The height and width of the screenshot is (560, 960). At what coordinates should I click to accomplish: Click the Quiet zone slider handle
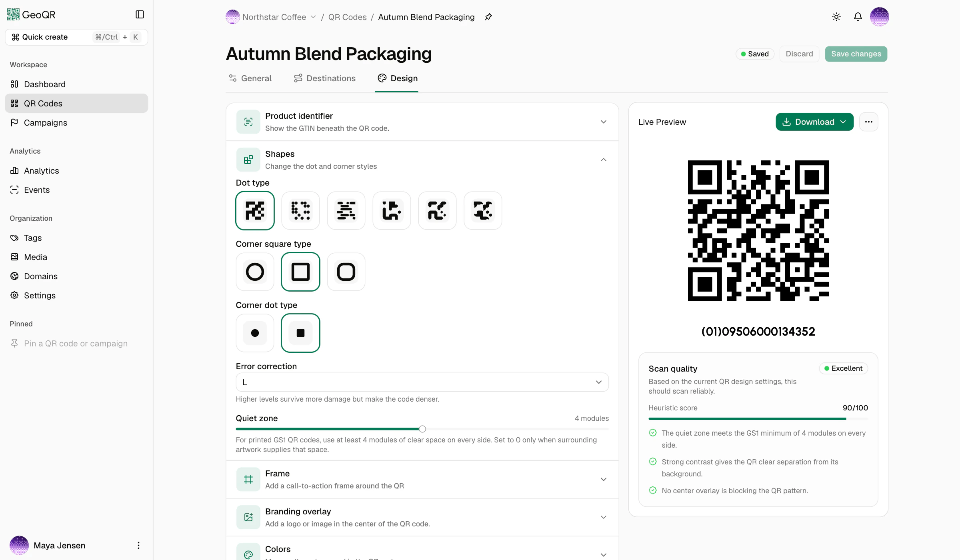422,429
